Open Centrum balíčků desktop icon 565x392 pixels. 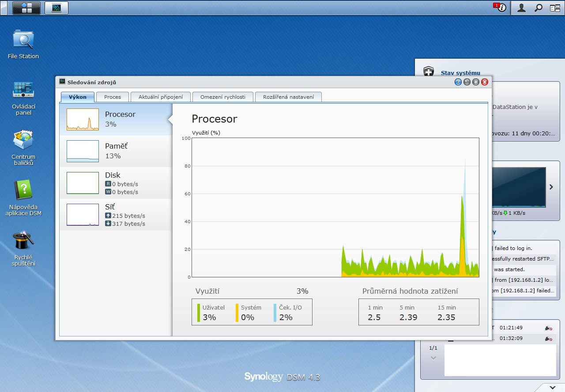tap(23, 148)
